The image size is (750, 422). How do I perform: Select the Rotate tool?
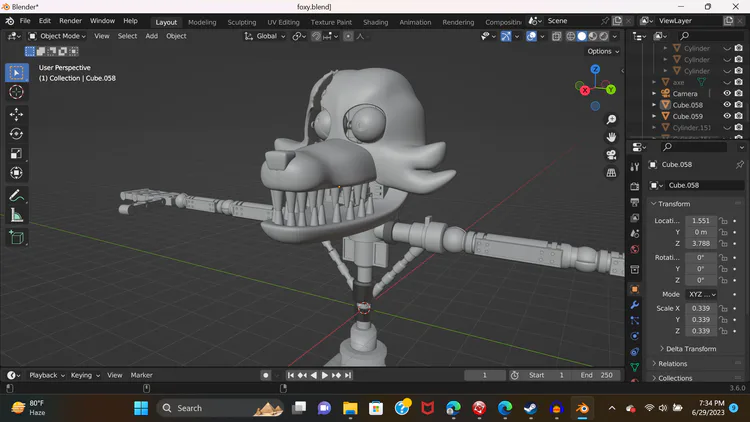click(17, 134)
